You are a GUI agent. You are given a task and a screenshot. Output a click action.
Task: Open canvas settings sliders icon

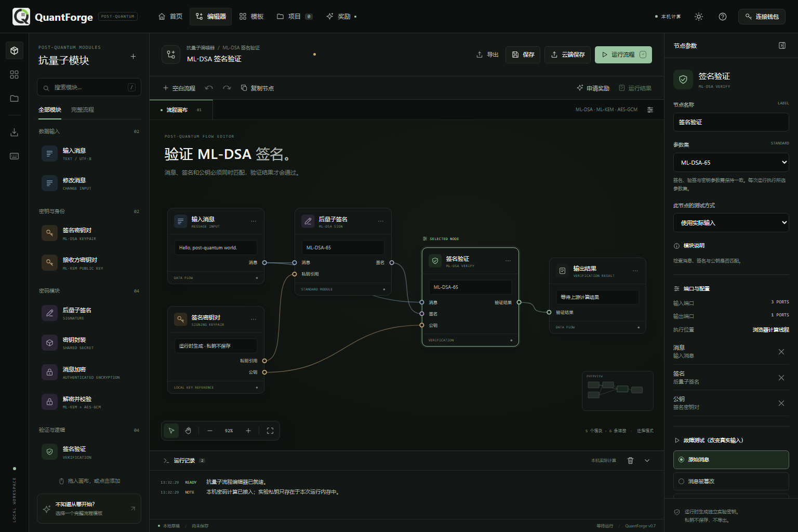(x=650, y=110)
